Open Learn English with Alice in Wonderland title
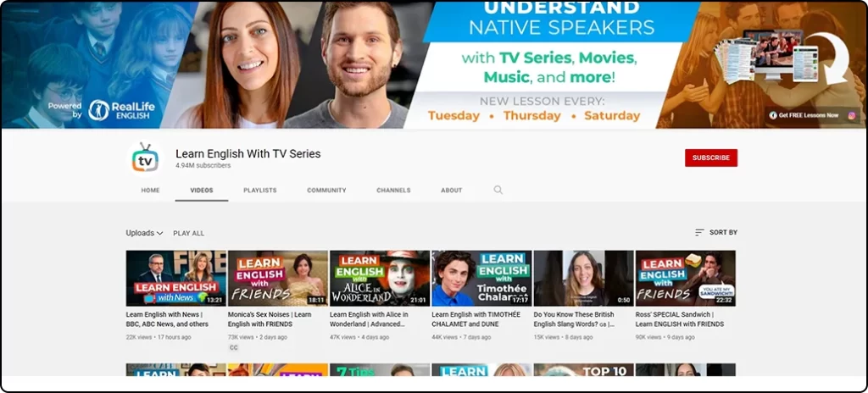The height and width of the screenshot is (393, 868). point(370,319)
